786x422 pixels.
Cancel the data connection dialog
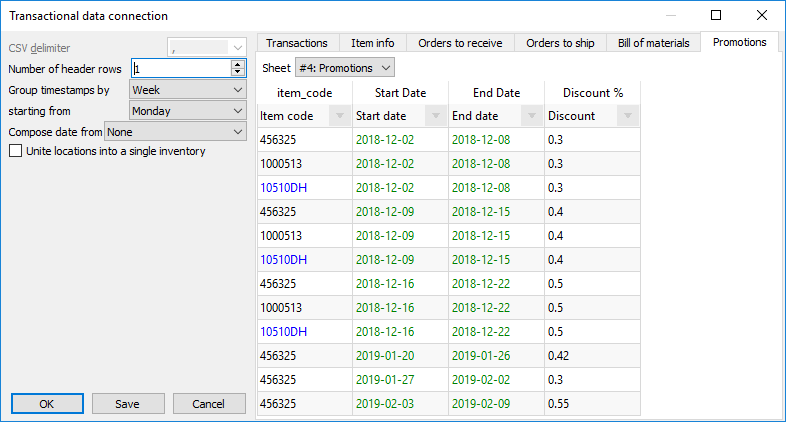coord(209,403)
